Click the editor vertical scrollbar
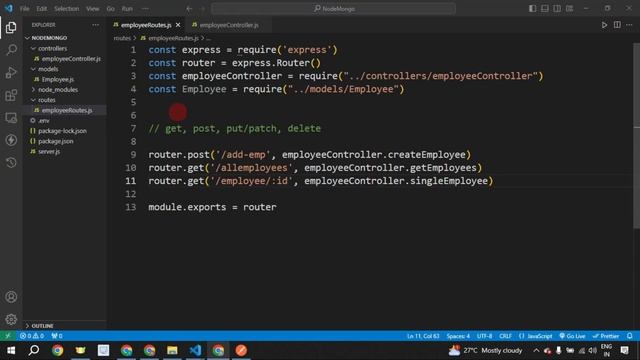 (636, 135)
